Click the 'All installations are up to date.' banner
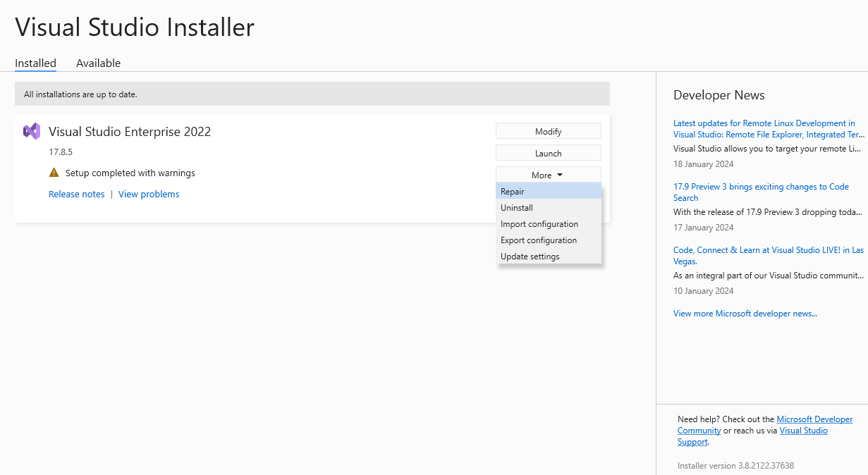 312,94
